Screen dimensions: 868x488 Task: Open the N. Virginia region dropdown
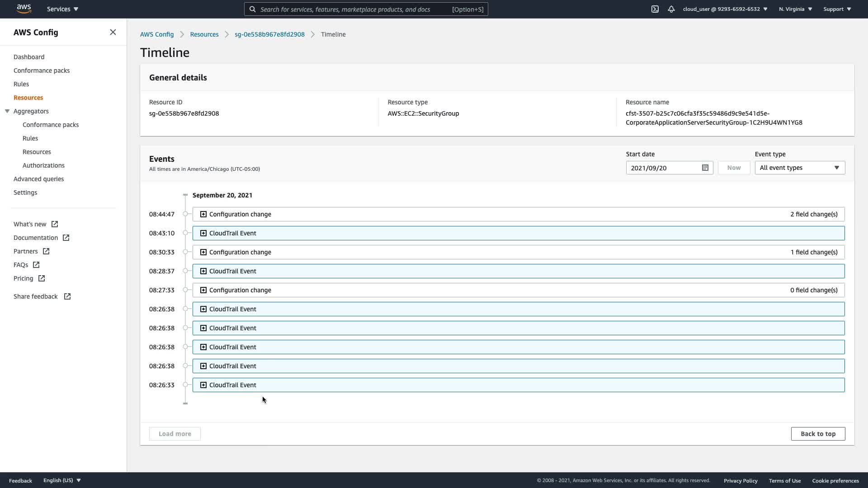click(795, 9)
